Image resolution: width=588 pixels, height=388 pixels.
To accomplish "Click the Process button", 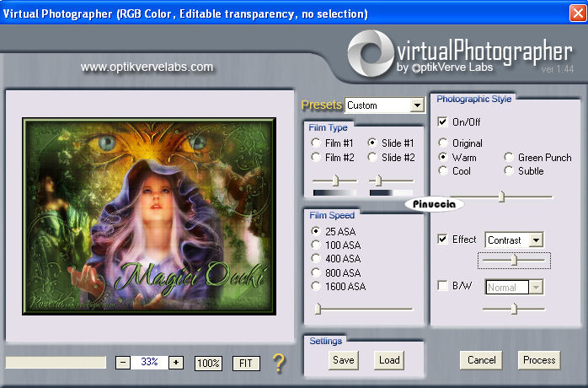I will (x=539, y=360).
